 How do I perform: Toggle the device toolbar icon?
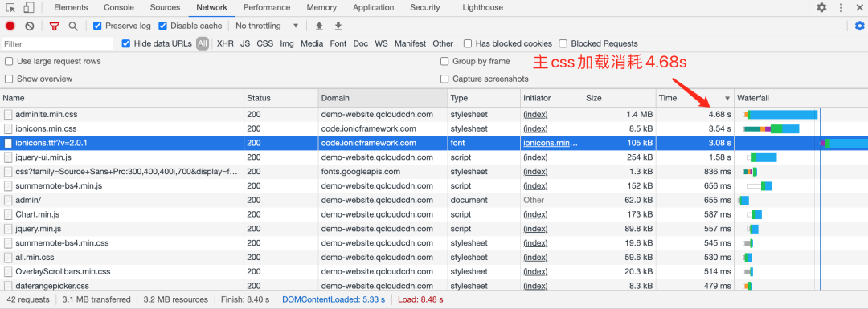(28, 8)
